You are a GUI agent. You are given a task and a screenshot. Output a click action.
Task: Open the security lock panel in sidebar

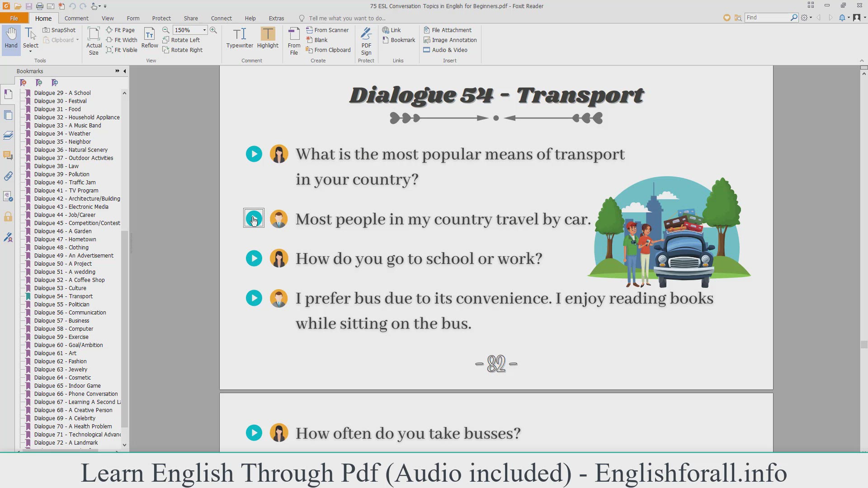[8, 217]
